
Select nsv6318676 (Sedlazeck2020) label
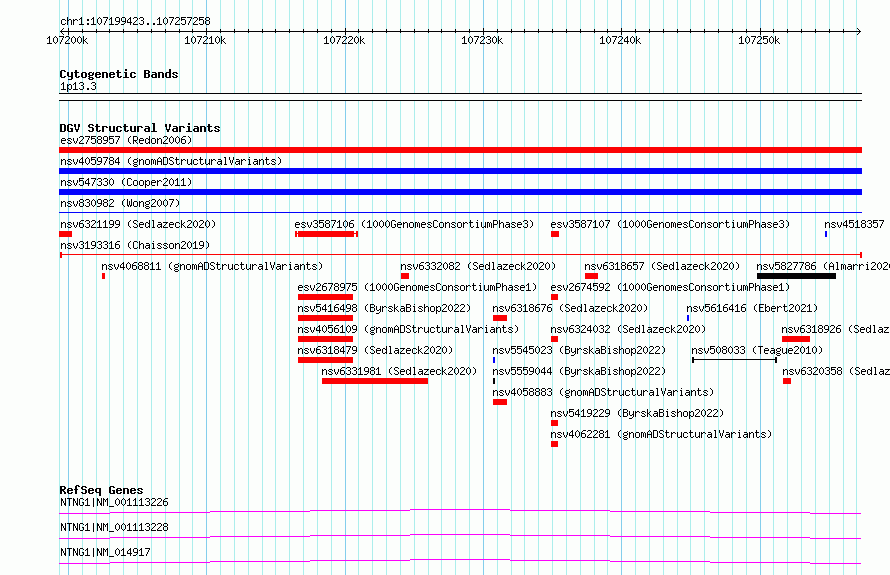point(570,308)
